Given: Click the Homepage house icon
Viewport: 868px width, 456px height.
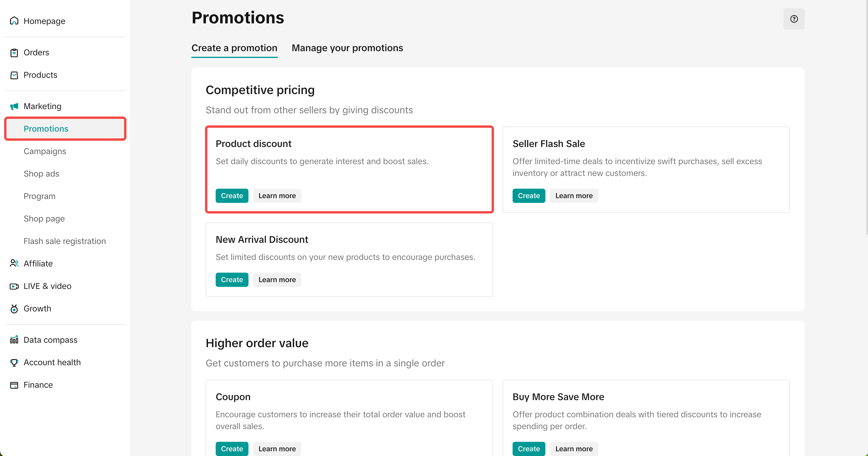Looking at the screenshot, I should [14, 21].
